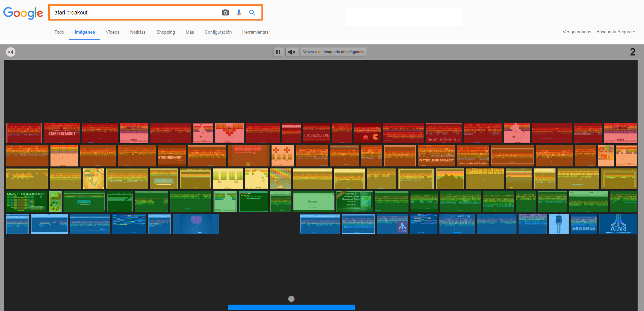Click the blue brick with standing person
This screenshot has height=311, width=644.
point(559,224)
